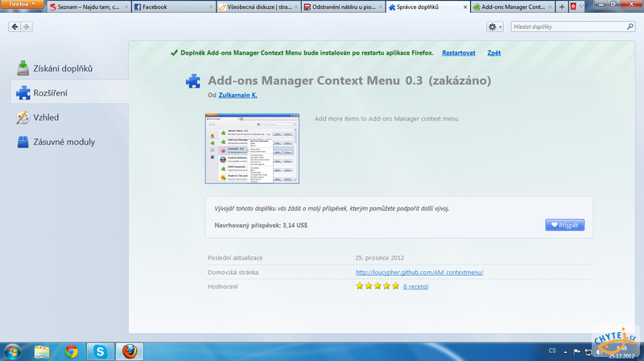Go back with the left arrow button
This screenshot has height=361, width=644.
[14, 27]
